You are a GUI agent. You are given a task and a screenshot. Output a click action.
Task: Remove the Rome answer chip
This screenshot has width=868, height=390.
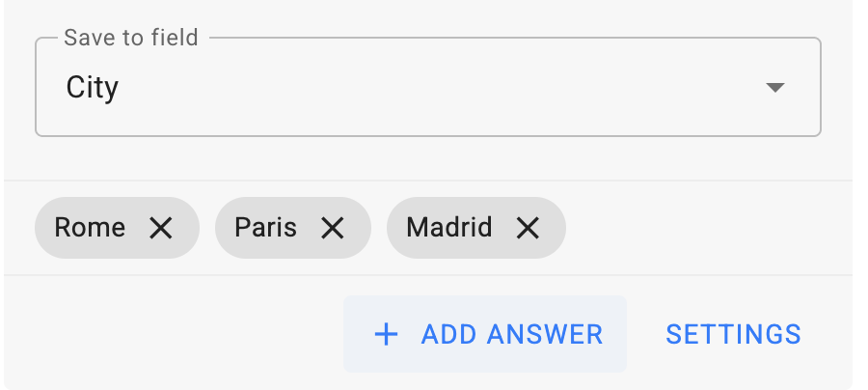161,228
